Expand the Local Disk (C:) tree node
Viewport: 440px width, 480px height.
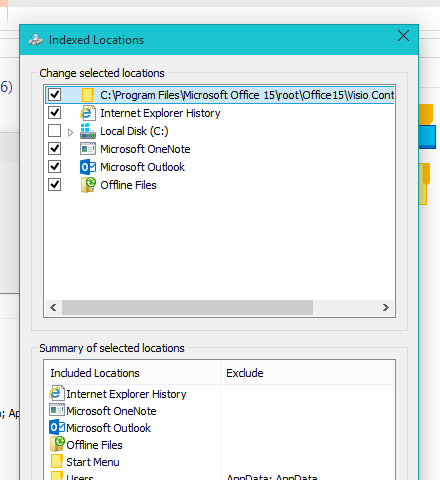(x=70, y=132)
